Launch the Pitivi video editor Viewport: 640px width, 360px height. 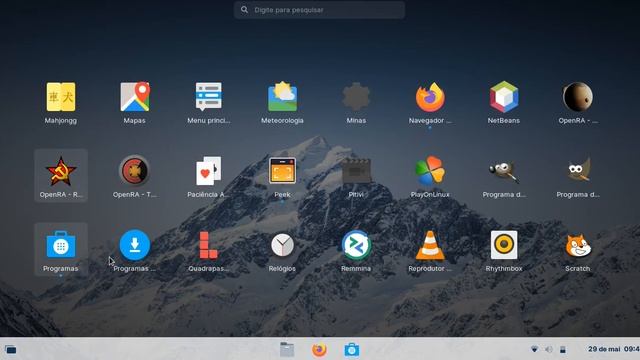click(x=356, y=171)
